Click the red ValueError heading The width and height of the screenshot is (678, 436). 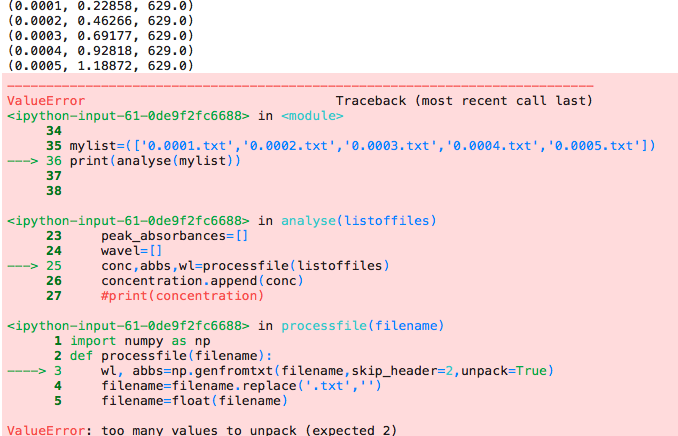(x=46, y=101)
